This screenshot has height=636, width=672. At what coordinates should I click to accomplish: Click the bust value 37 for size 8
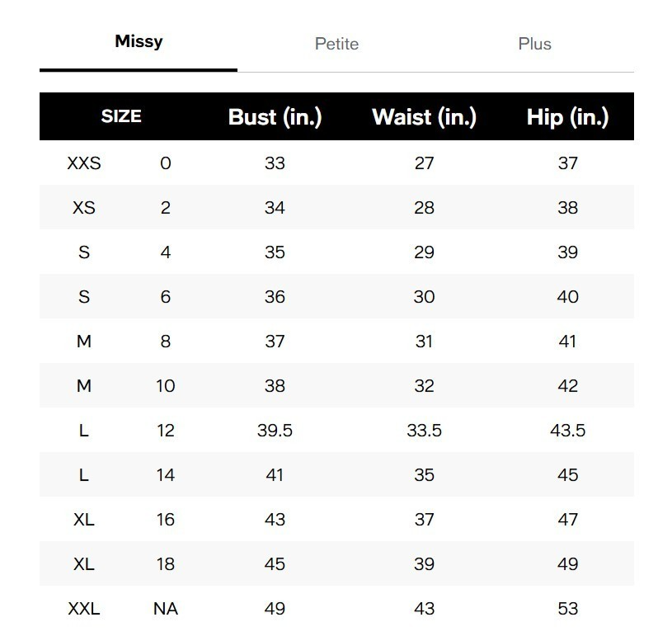pyautogui.click(x=275, y=342)
